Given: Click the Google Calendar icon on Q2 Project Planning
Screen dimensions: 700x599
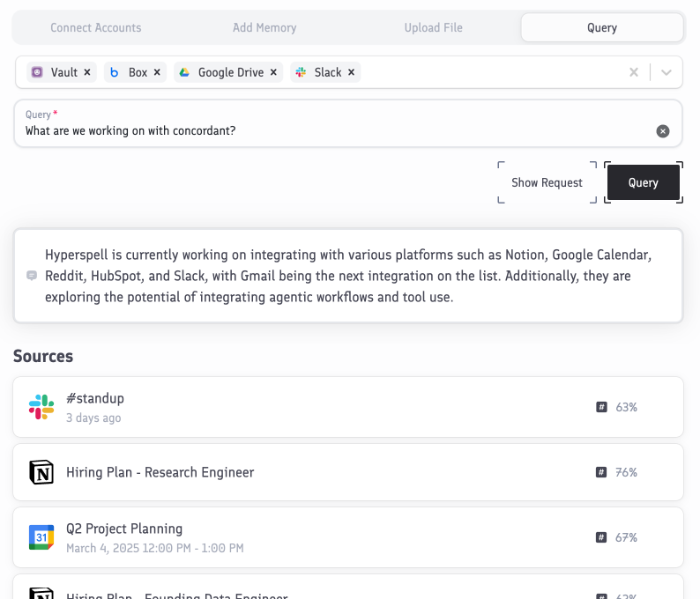Looking at the screenshot, I should coord(41,537).
